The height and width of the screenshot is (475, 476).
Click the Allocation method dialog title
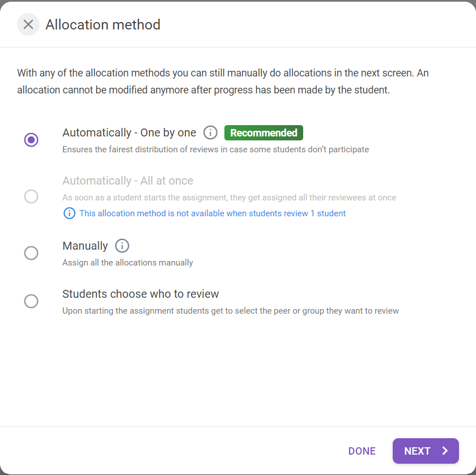pos(103,24)
